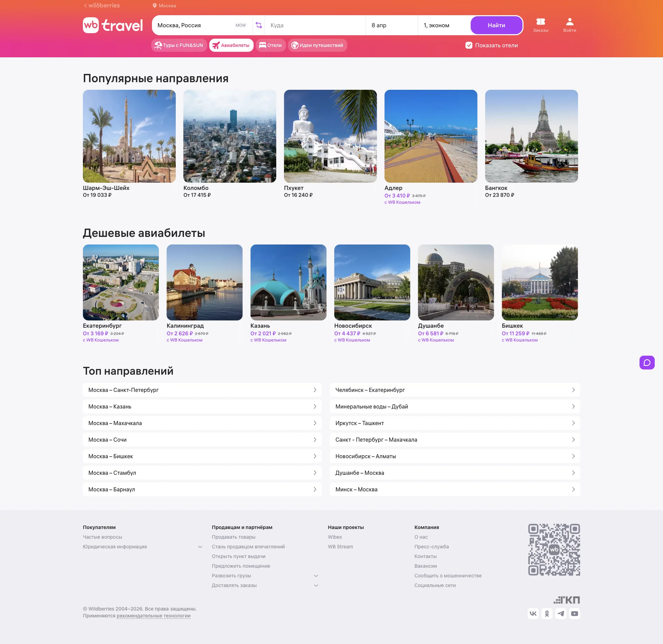Expand Доставлять заказы footer section

pos(316,585)
